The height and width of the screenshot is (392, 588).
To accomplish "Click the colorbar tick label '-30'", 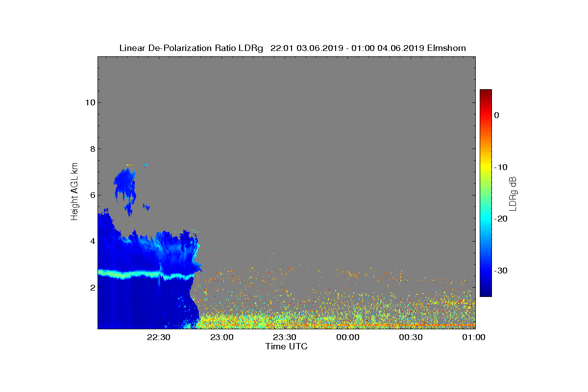I will click(500, 270).
